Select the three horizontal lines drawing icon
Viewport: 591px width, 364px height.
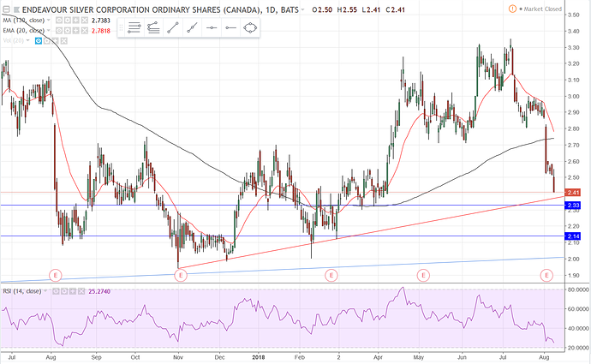tap(134, 28)
